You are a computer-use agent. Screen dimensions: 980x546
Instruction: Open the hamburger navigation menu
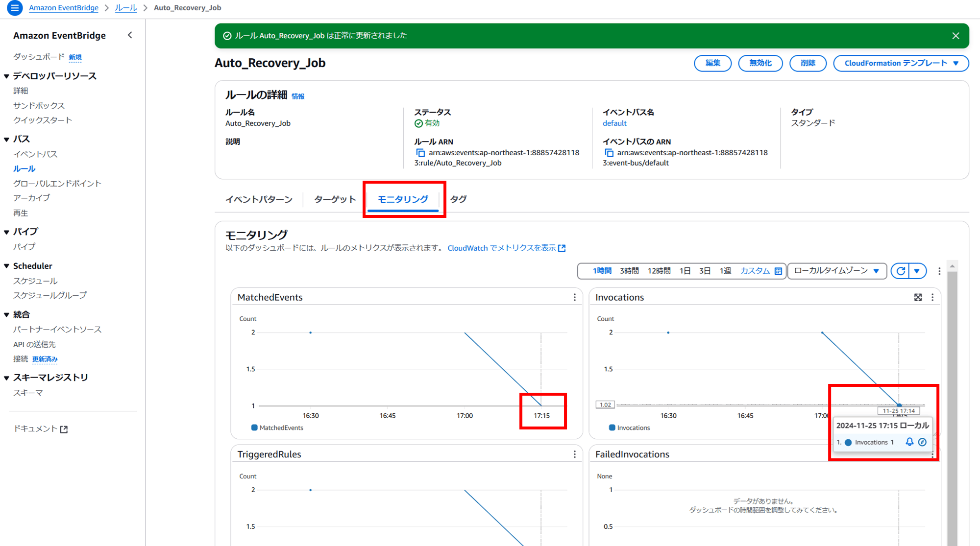pyautogui.click(x=15, y=8)
